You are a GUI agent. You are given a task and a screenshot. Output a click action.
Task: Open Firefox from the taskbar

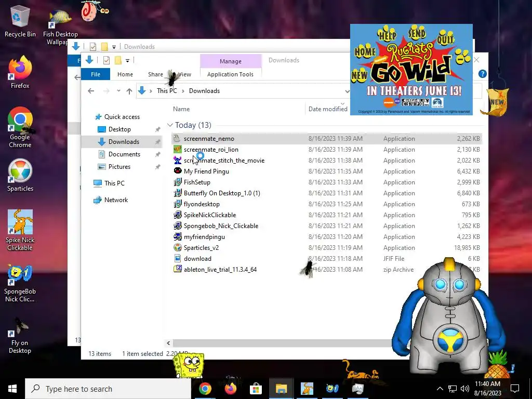coord(231,389)
